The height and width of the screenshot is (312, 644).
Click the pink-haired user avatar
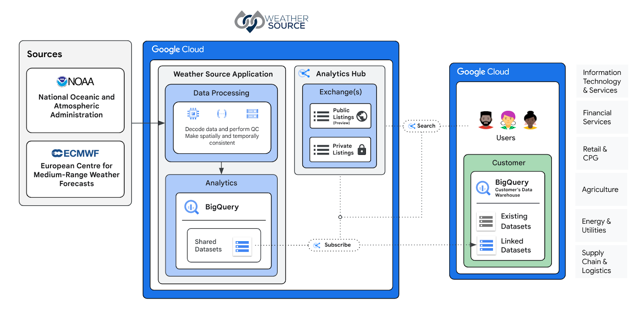(508, 120)
